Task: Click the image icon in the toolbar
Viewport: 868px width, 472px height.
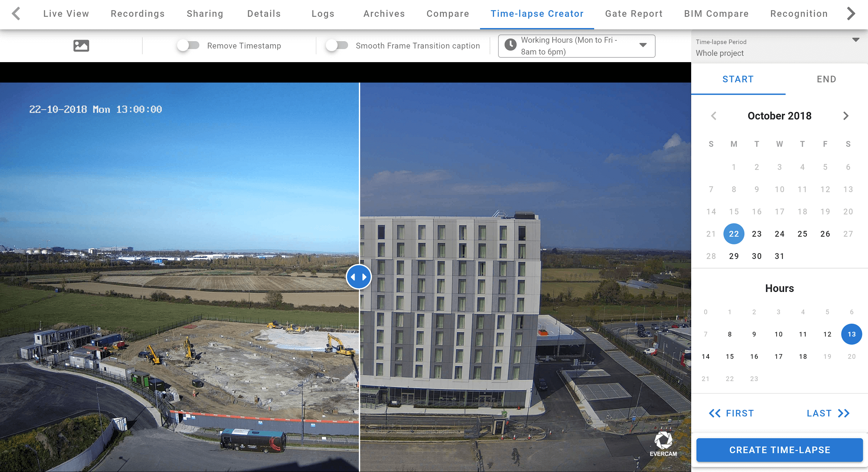Action: pyautogui.click(x=81, y=46)
